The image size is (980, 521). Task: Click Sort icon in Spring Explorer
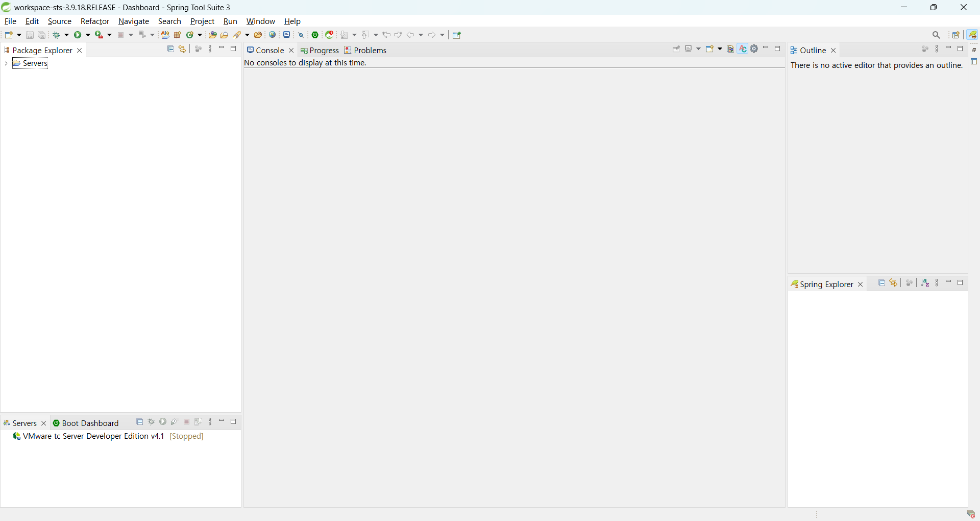[x=925, y=283]
